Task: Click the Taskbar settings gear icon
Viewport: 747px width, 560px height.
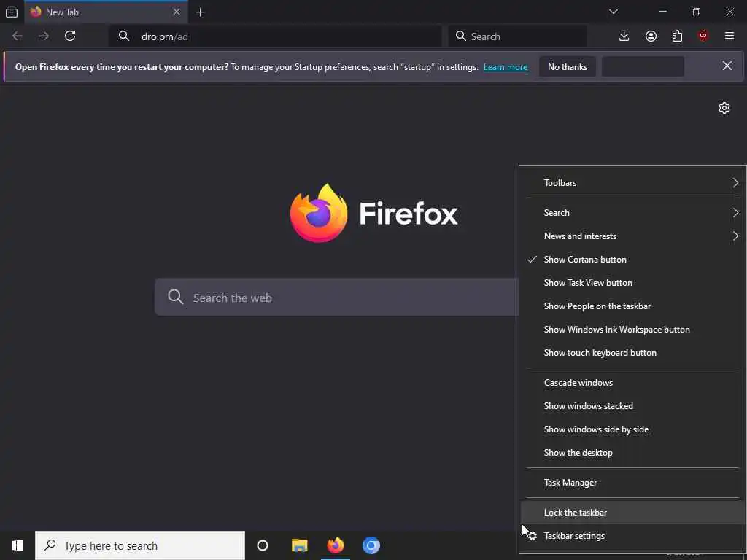Action: 533,536
